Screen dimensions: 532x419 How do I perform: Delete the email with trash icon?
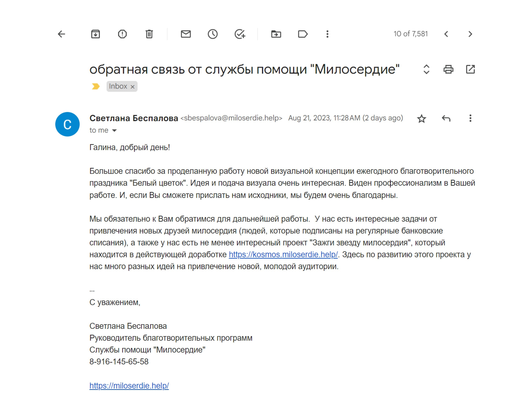[x=149, y=34]
